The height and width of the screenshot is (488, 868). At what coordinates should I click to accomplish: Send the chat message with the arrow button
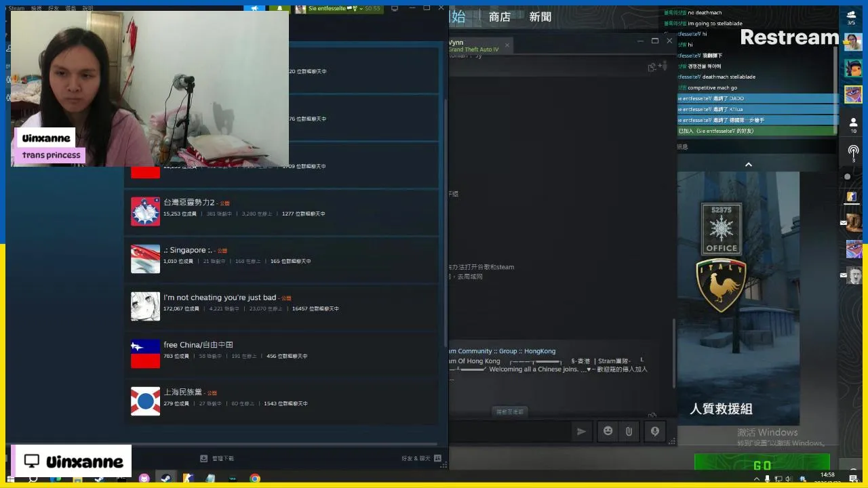pos(581,431)
